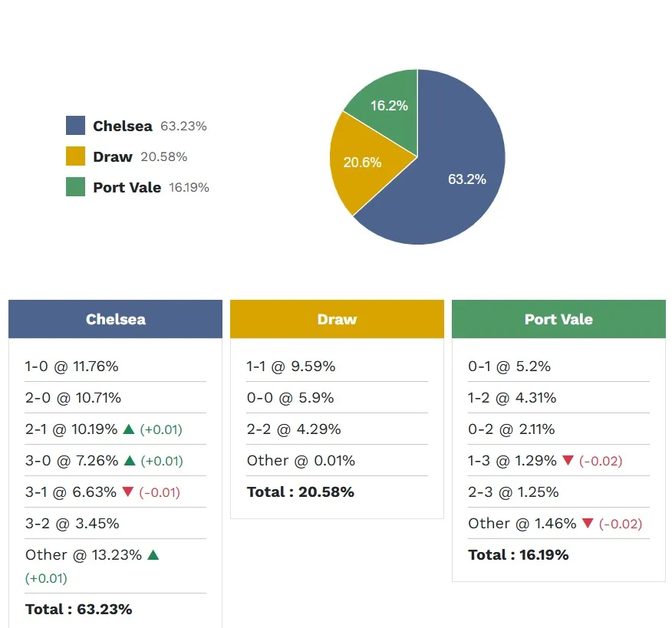This screenshot has height=628, width=672.
Task: Click red arrow beside Port Vale Other
Action: (x=588, y=524)
